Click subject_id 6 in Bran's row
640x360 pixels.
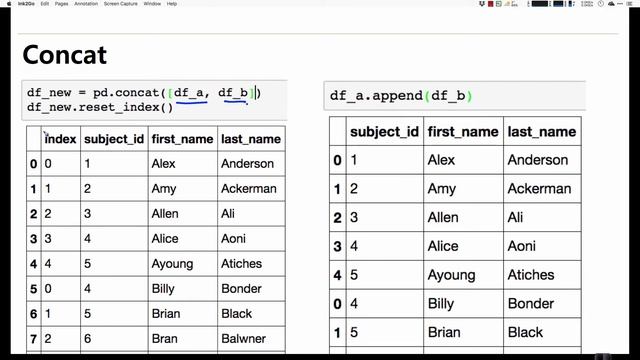point(87,338)
